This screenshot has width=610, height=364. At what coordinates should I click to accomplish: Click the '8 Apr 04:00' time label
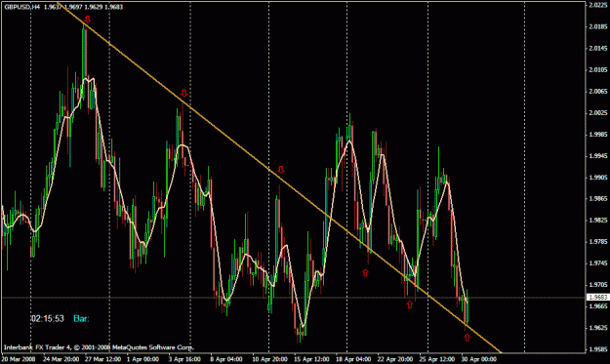click(x=226, y=359)
